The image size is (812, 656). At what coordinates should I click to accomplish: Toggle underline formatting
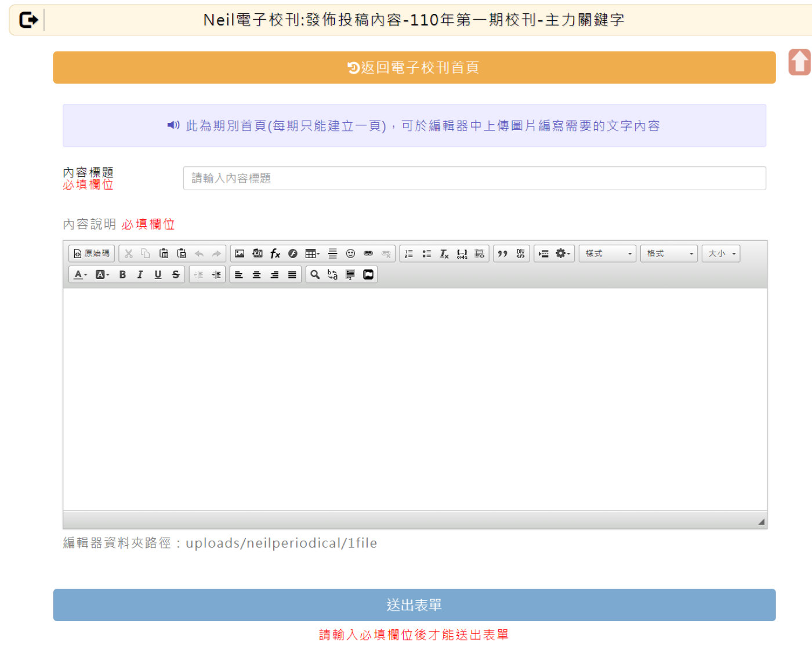coord(158,275)
